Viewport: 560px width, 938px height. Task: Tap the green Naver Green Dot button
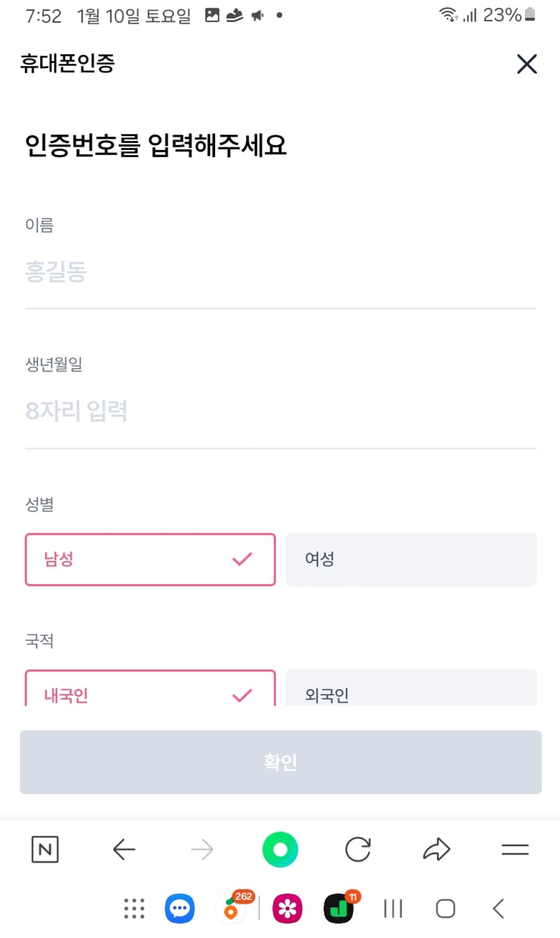[x=280, y=849]
